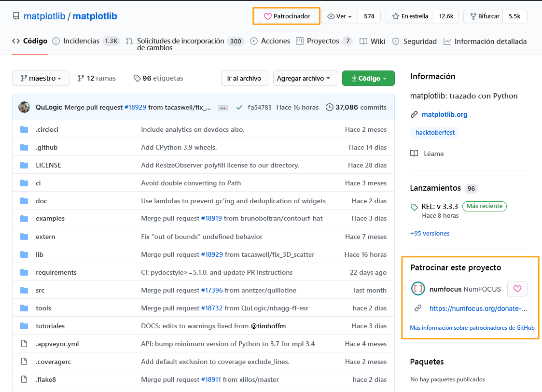542x392 pixels.
Task: Open the Seguridad tab
Action: pyautogui.click(x=415, y=42)
